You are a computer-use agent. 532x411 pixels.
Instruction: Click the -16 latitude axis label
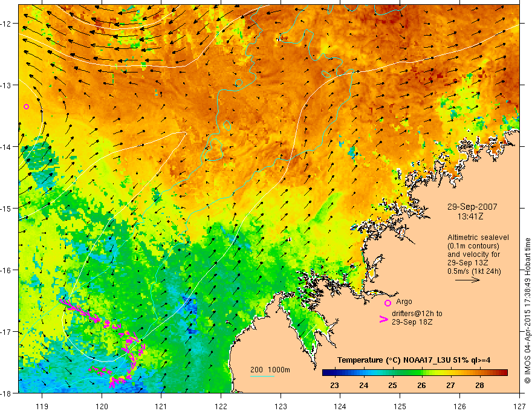point(6,270)
